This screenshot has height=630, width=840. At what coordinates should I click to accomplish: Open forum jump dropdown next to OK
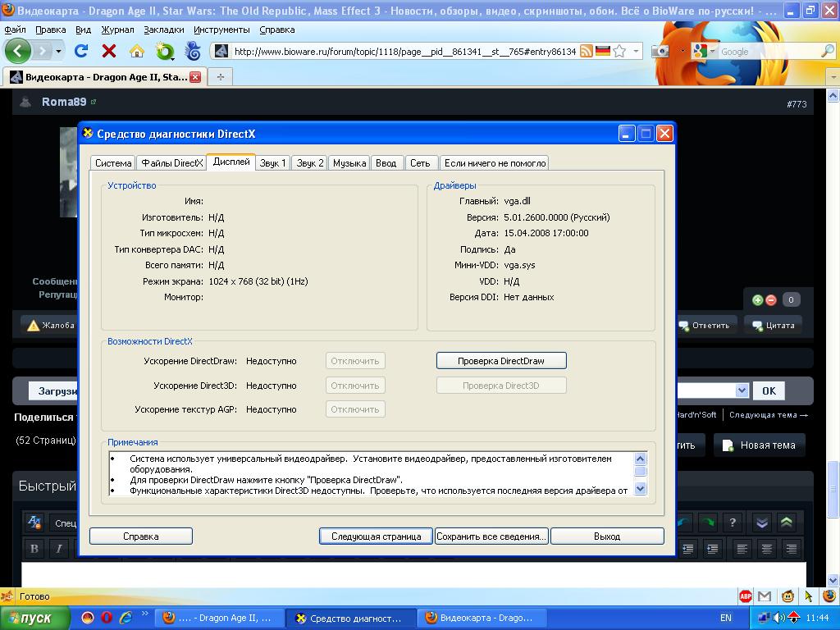pos(742,390)
